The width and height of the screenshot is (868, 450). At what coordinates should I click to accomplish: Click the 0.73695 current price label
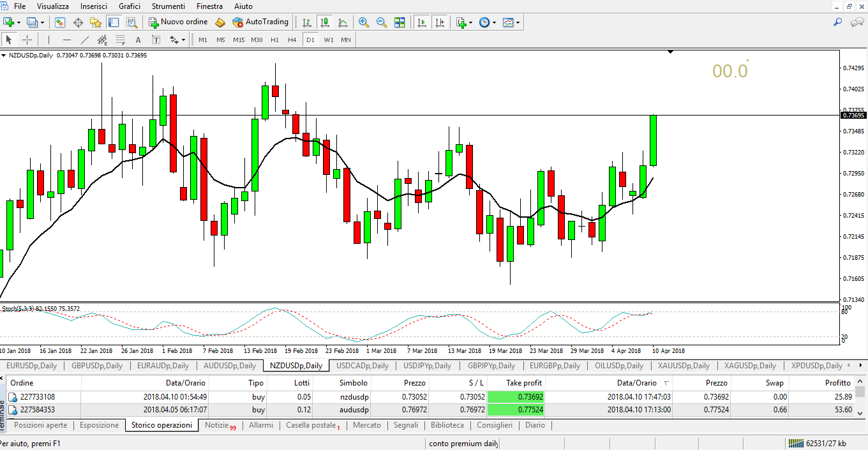(853, 116)
